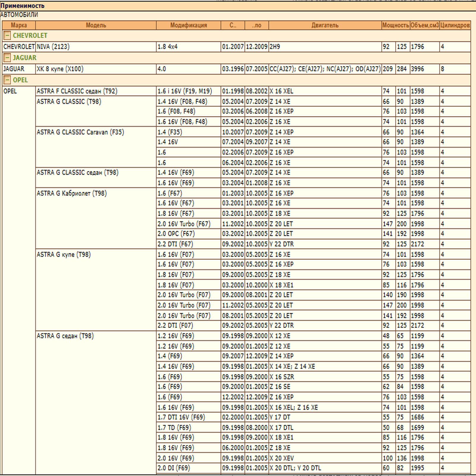Select the 1.7 DTI 16V (F69) modification

click(x=181, y=417)
